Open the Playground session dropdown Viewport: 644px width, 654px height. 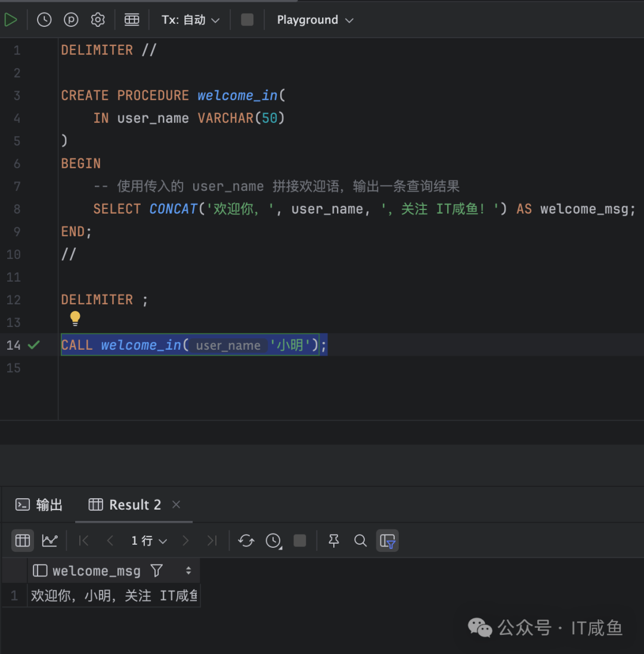314,19
